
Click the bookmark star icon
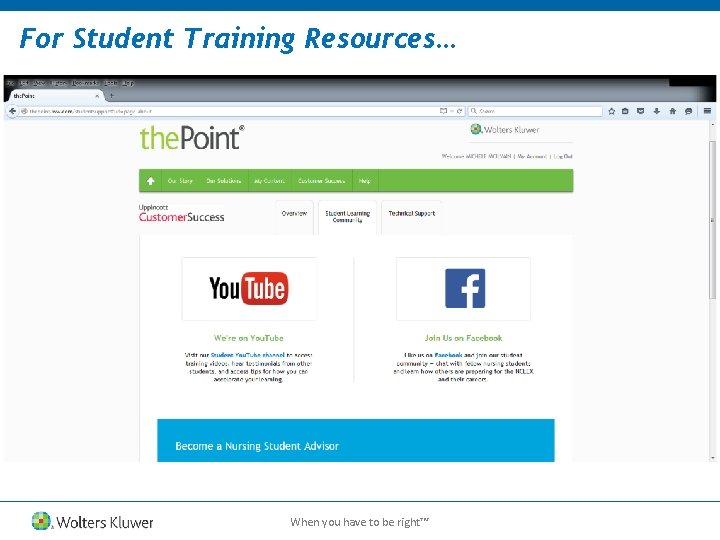tap(612, 111)
